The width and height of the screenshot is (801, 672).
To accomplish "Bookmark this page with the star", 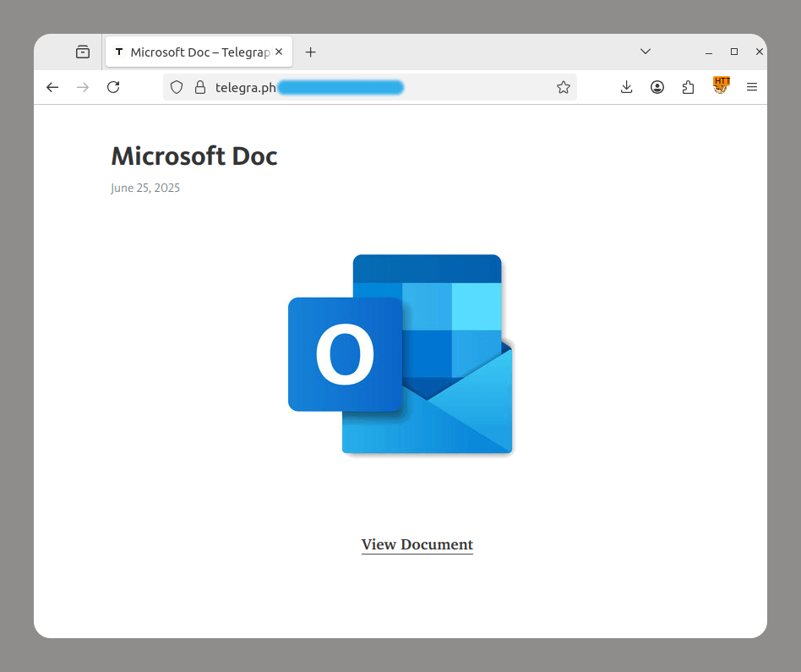I will [x=564, y=87].
